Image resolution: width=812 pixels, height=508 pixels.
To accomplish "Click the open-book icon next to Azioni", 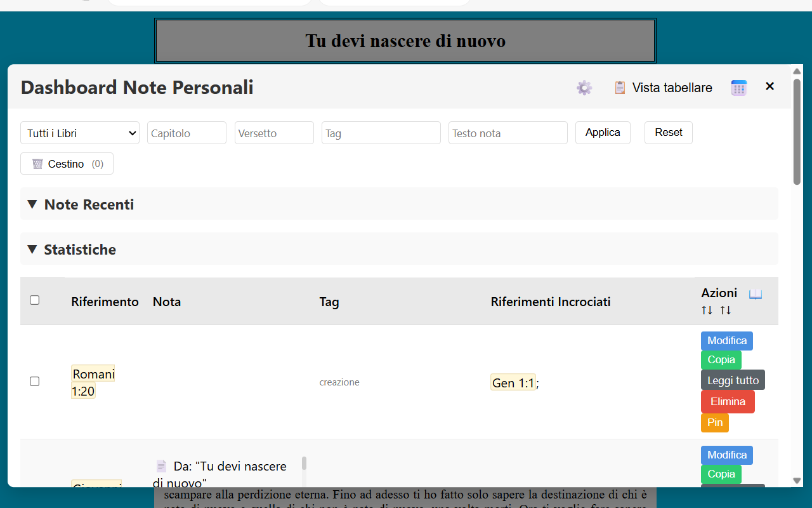I will (x=755, y=293).
